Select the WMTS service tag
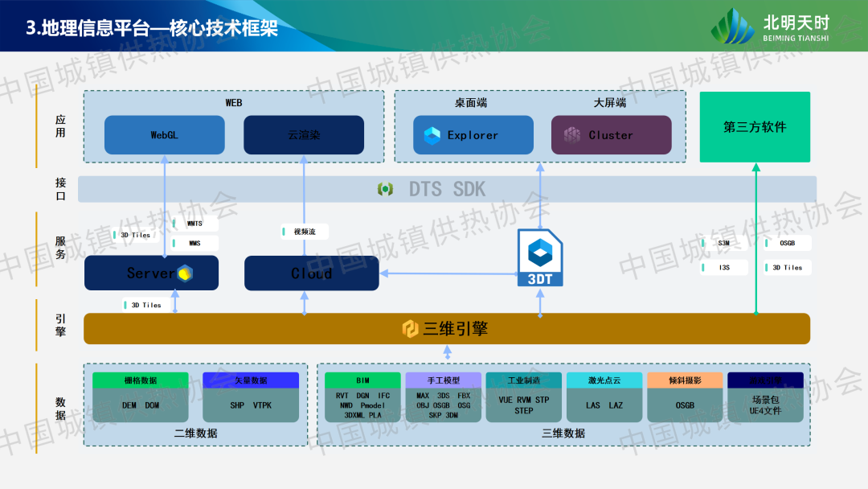This screenshot has width=868, height=489. pos(194,224)
